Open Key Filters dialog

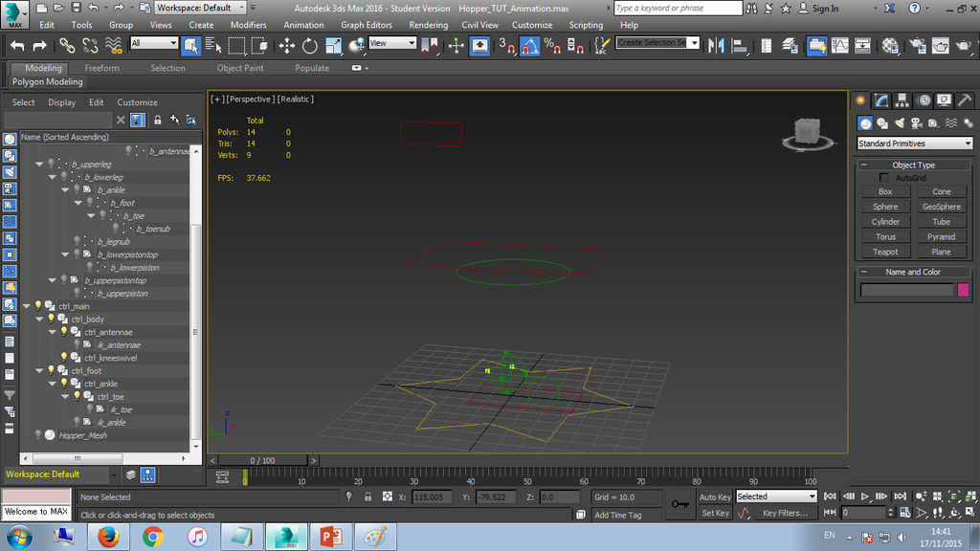(785, 513)
